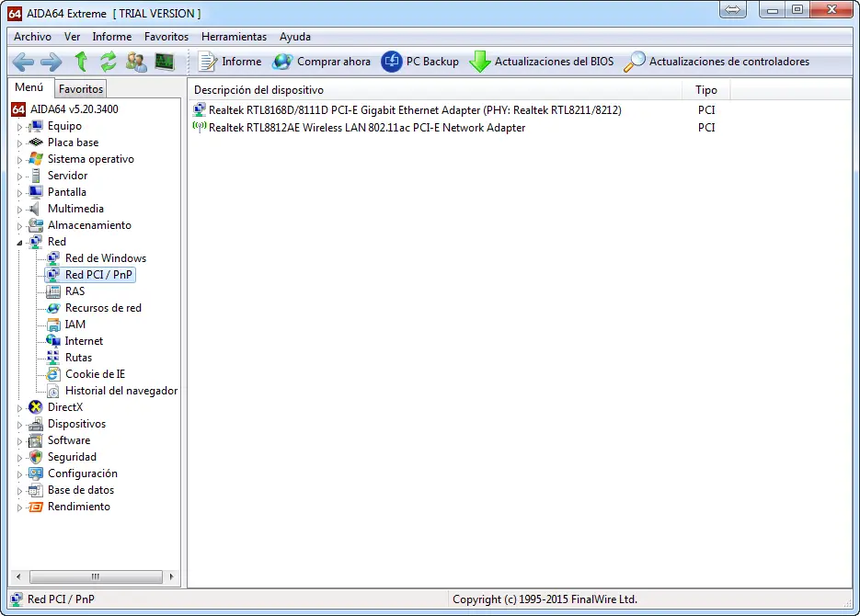Select the Software icon in tree

[x=36, y=440]
